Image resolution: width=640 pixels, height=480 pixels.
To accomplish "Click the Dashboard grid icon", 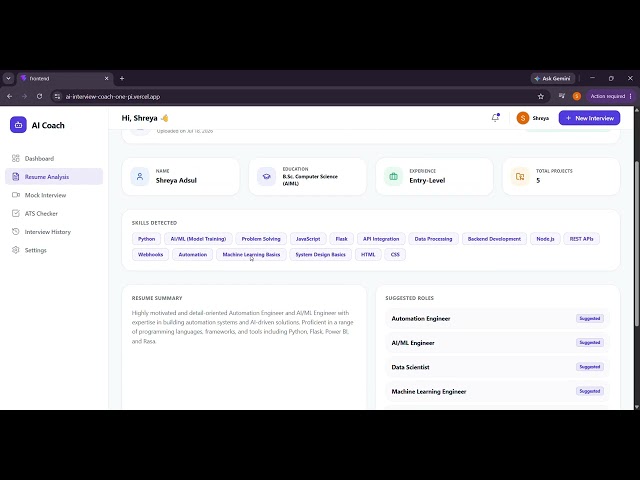I will coord(16,158).
